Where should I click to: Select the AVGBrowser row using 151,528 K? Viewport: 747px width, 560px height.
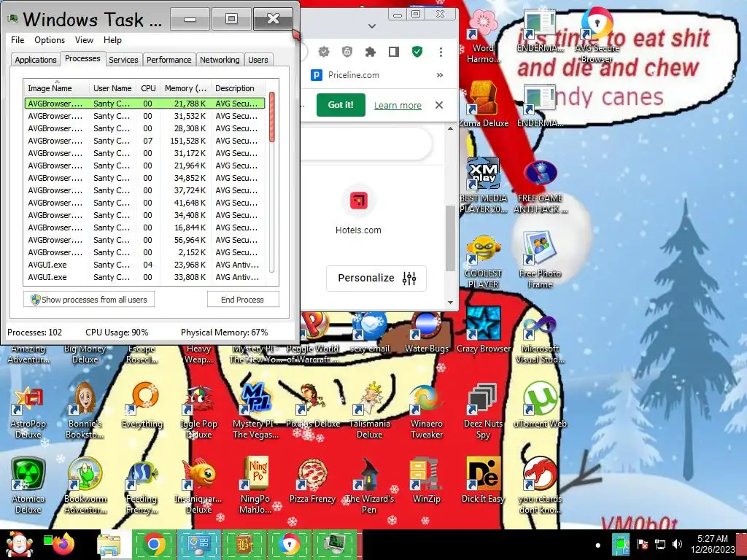point(144,141)
